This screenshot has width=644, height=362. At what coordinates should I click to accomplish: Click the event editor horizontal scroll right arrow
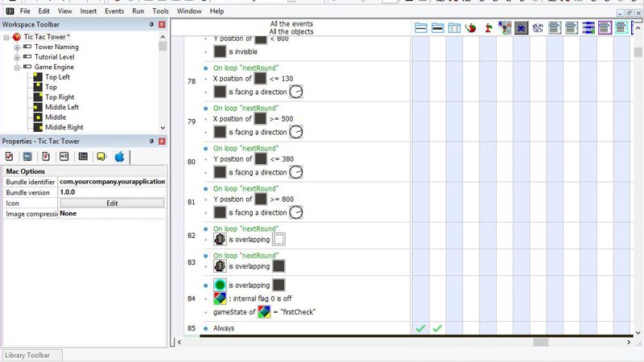(x=629, y=342)
